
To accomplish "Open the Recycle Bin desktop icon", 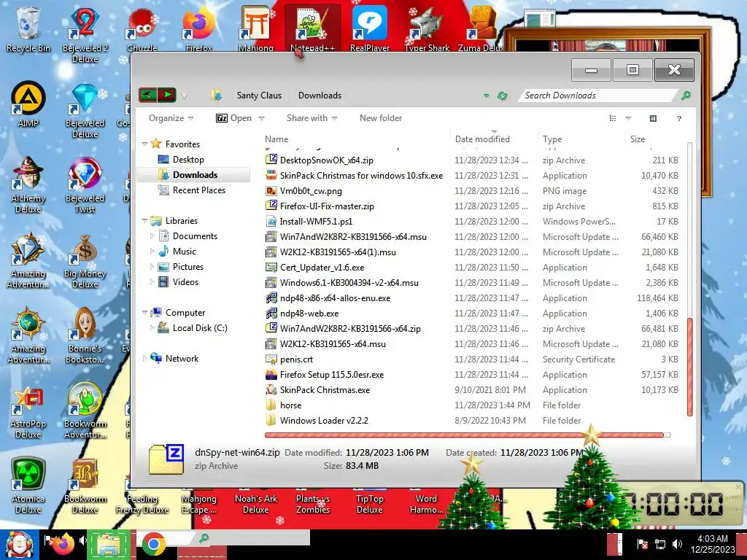I will point(28,28).
